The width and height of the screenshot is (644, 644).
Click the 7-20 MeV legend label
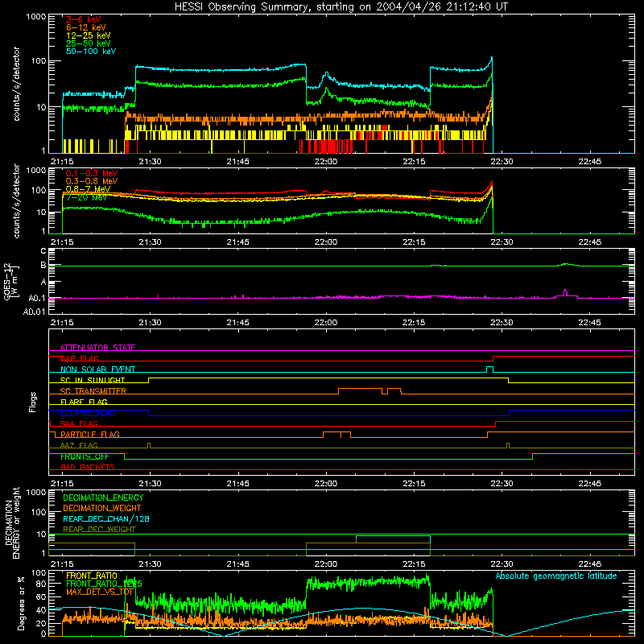(x=86, y=197)
